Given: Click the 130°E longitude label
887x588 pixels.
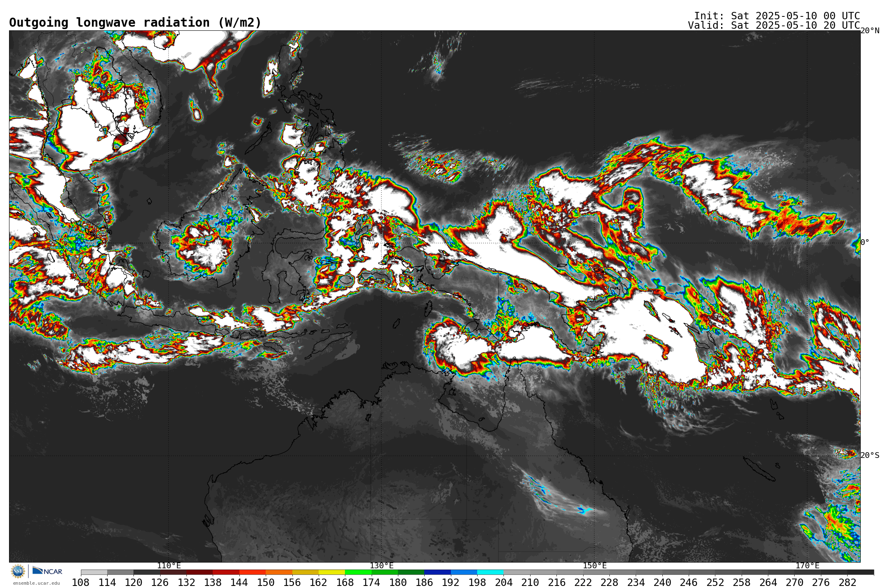Looking at the screenshot, I should tap(381, 565).
